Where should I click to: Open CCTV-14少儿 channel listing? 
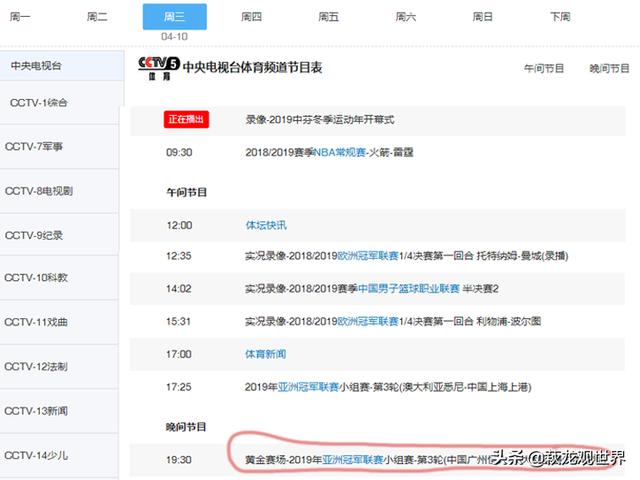[59, 456]
